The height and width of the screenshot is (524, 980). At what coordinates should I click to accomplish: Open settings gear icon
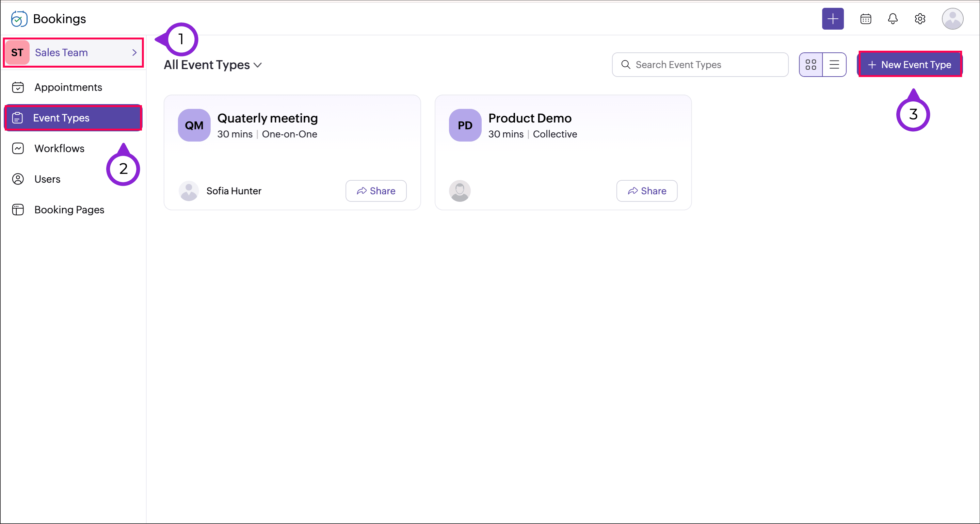(919, 19)
